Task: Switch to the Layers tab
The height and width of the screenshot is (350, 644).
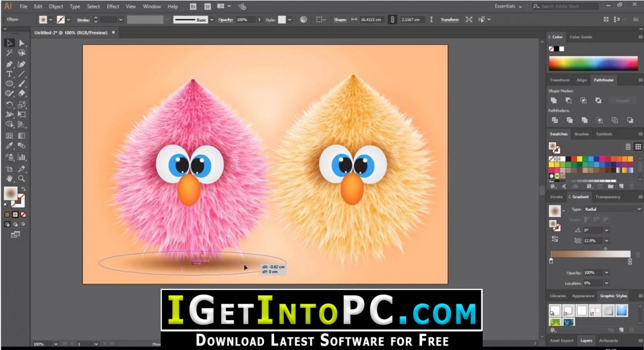Action: pos(585,340)
